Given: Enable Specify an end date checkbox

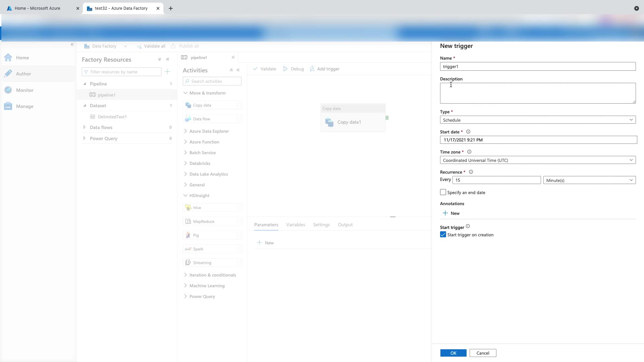Looking at the screenshot, I should 443,192.
